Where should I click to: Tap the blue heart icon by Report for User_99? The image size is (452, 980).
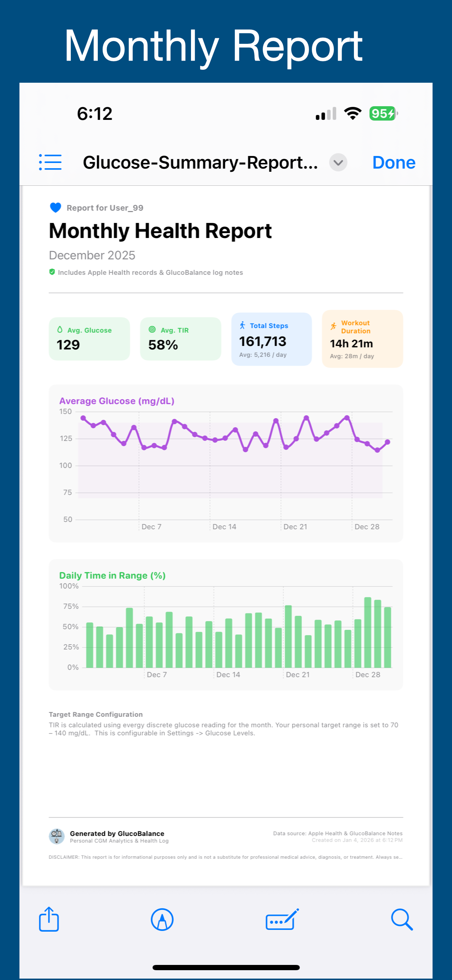tap(56, 208)
